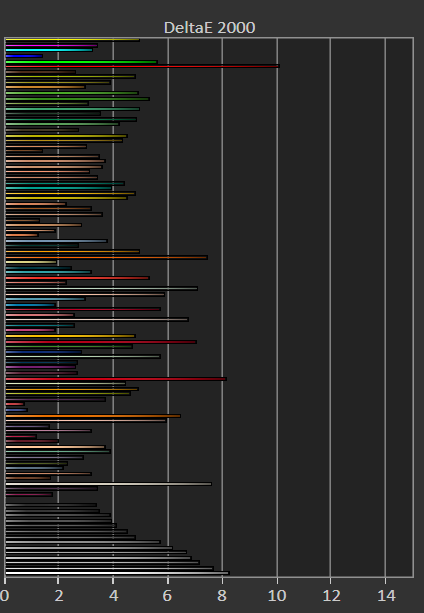
Task: Select the longest red bar reaching 10
Action: (x=142, y=66)
